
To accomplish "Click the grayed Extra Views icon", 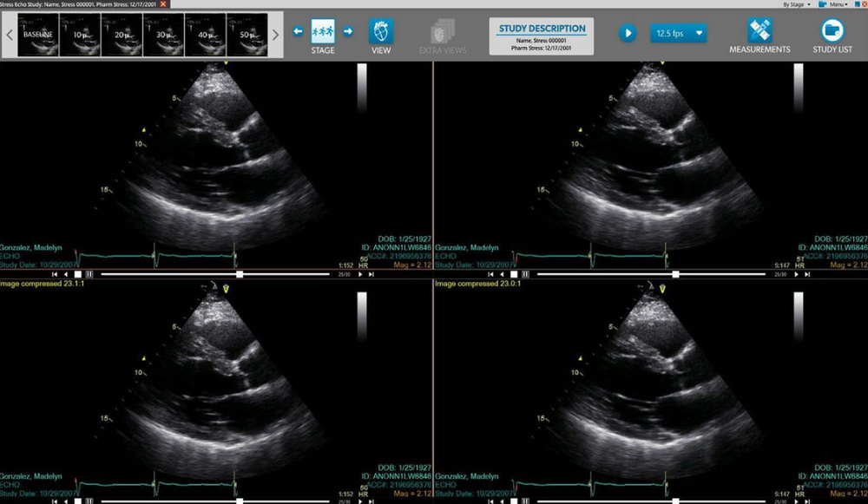I will click(x=442, y=31).
